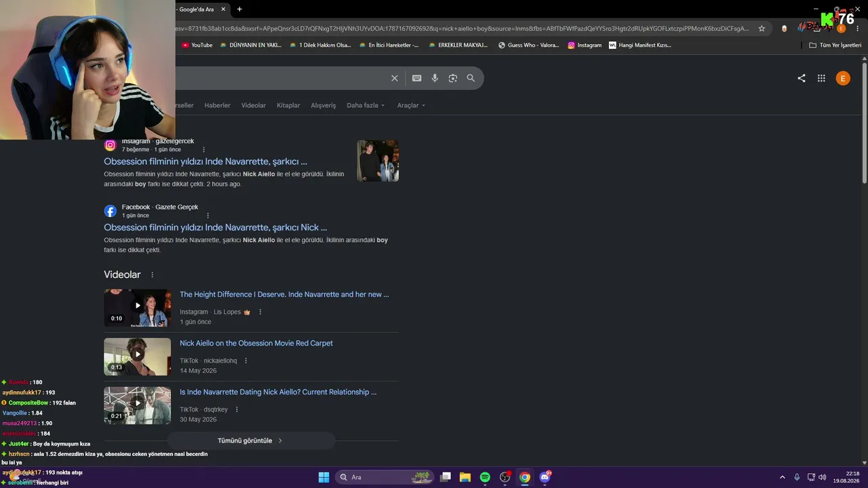This screenshot has height=488, width=868.
Task: Open OBS Studio from the taskbar
Action: [x=505, y=477]
